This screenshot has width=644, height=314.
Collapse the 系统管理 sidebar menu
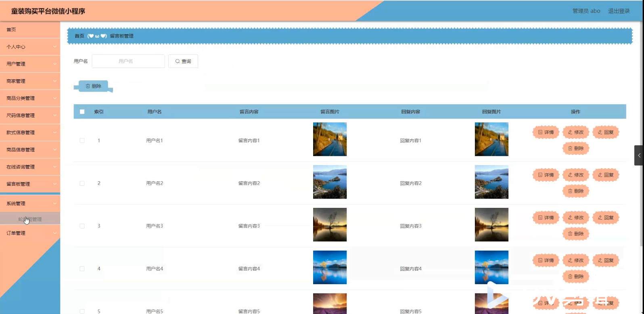tap(30, 203)
